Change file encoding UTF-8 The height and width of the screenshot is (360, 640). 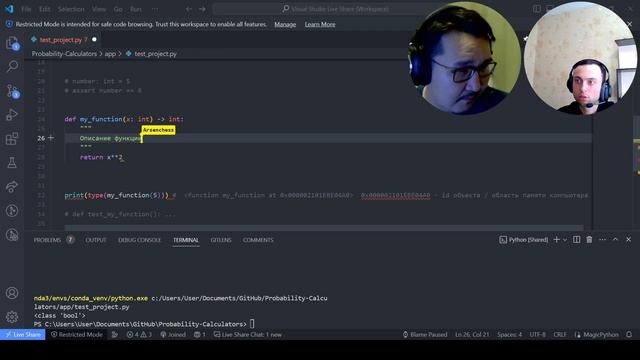click(538, 335)
